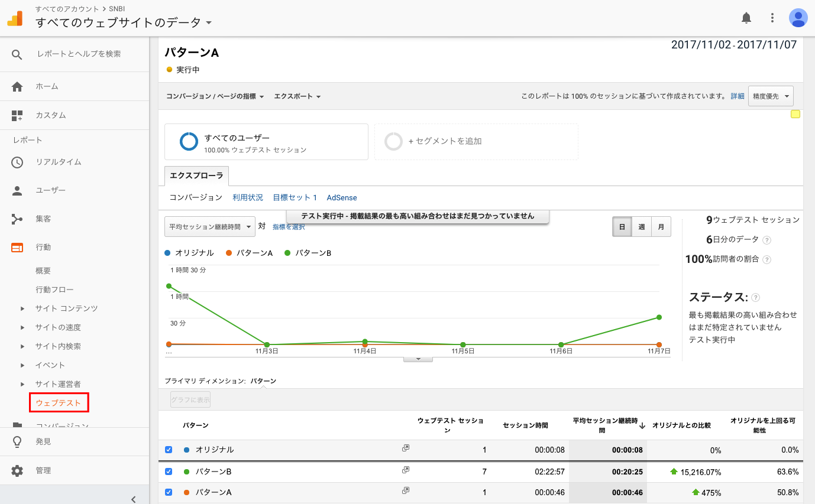
Task: Click the Admin gear icon
Action: coord(17,471)
